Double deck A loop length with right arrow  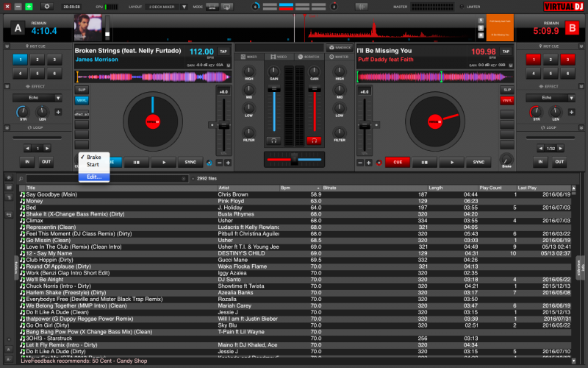47,149
